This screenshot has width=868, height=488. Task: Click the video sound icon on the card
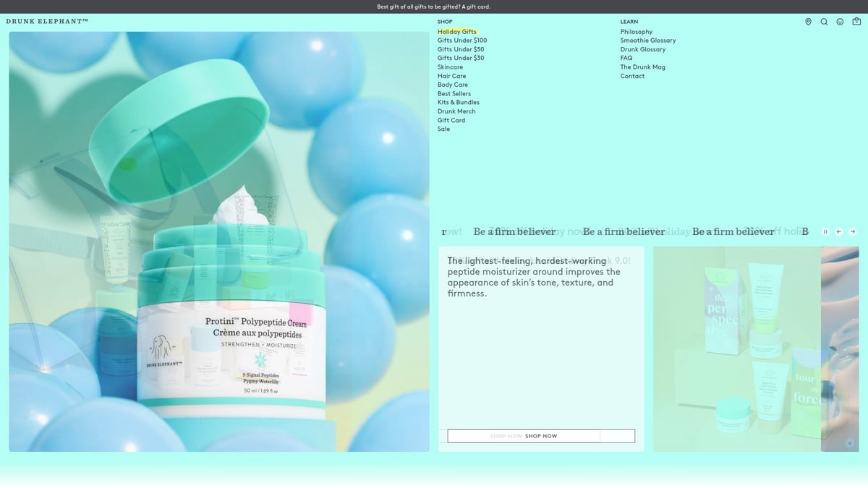850,443
